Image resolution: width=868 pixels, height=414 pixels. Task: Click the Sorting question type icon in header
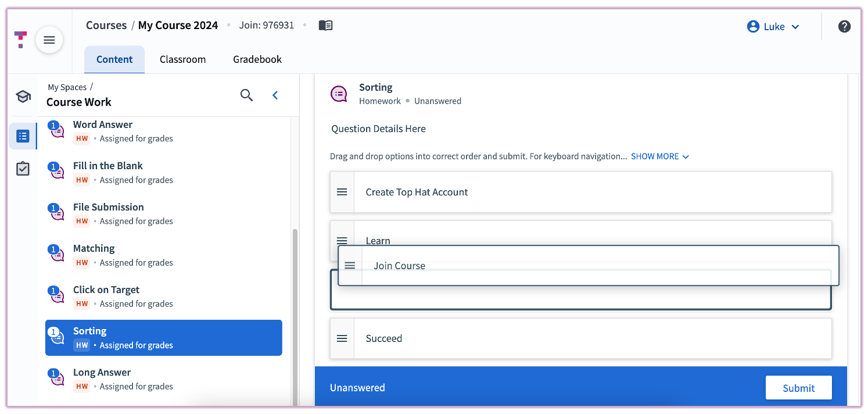click(x=339, y=94)
